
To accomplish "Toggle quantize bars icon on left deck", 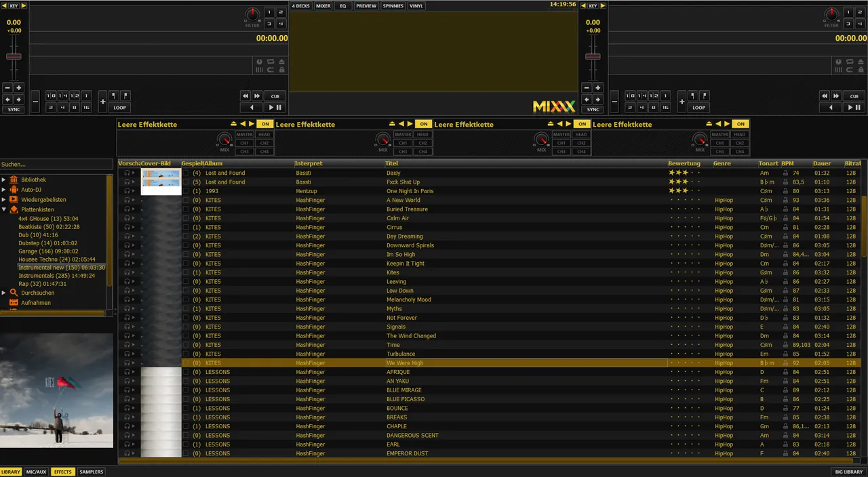I will pos(259,70).
